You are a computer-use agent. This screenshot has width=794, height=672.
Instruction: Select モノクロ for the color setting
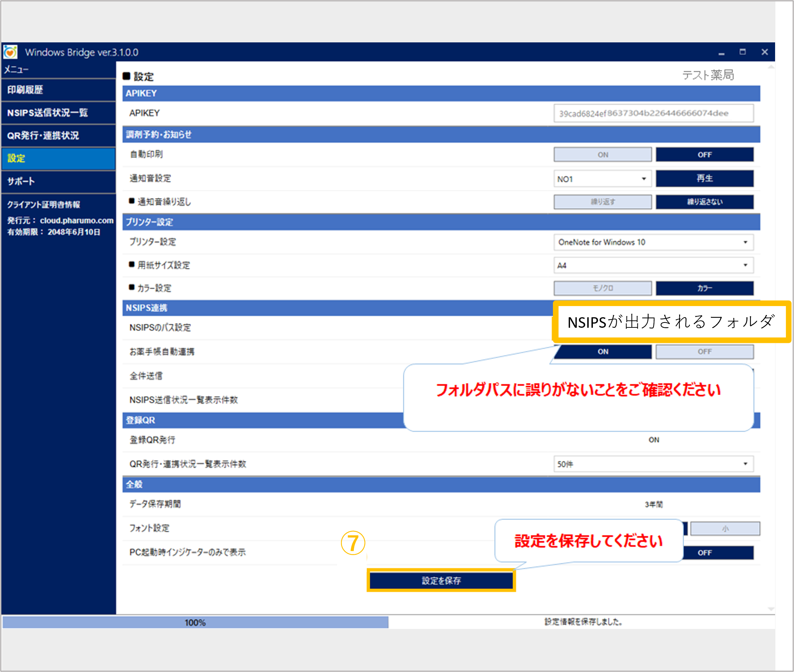click(602, 289)
